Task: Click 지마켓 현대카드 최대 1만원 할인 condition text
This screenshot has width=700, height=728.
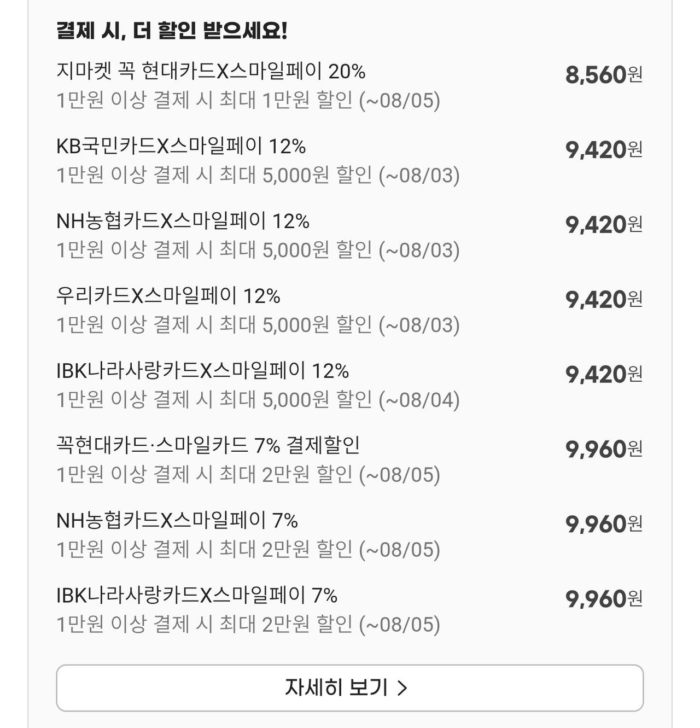Action: [x=248, y=100]
